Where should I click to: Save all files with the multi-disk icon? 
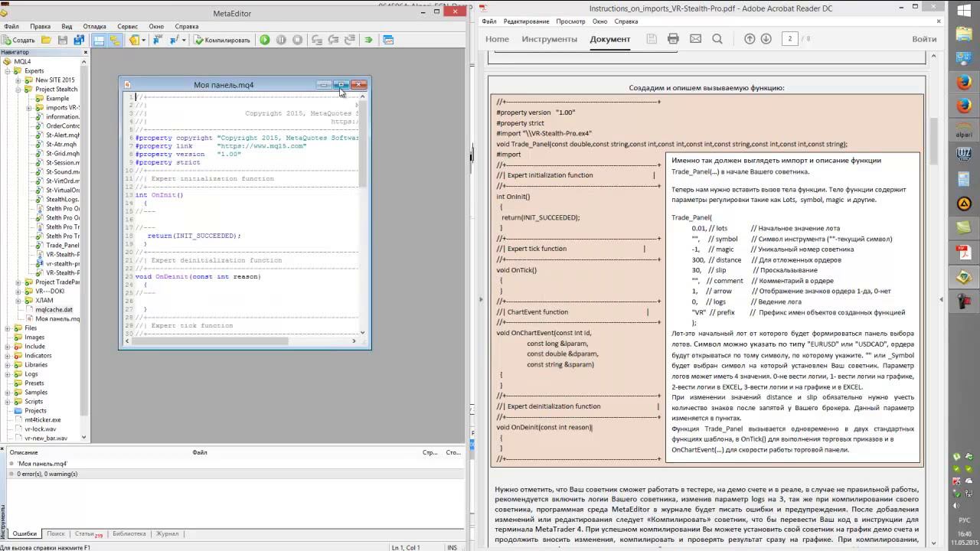(79, 40)
